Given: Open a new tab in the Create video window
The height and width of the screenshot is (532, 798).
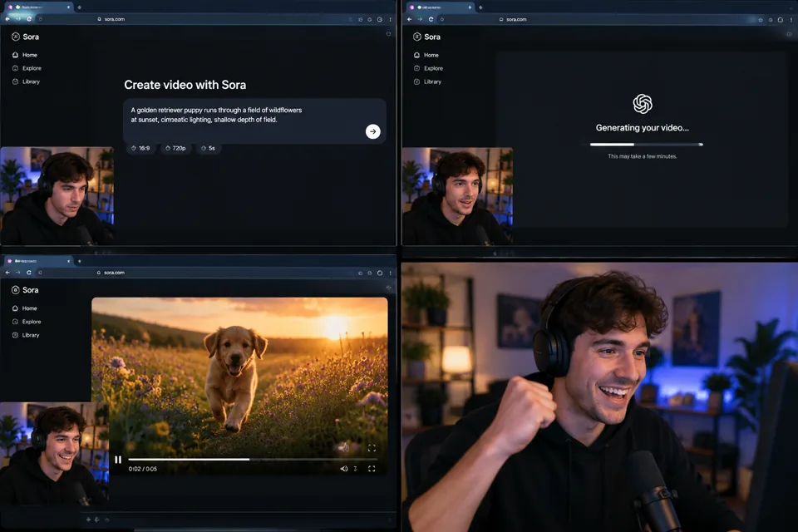Looking at the screenshot, I should click(x=80, y=7).
